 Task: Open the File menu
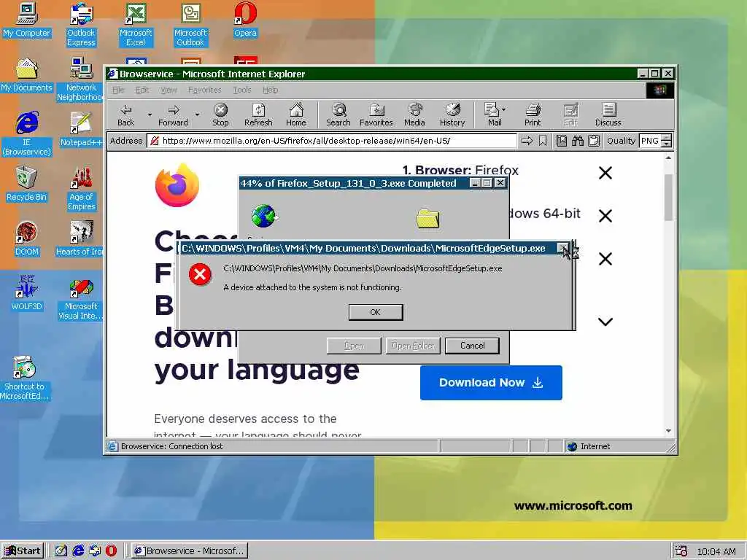(118, 90)
